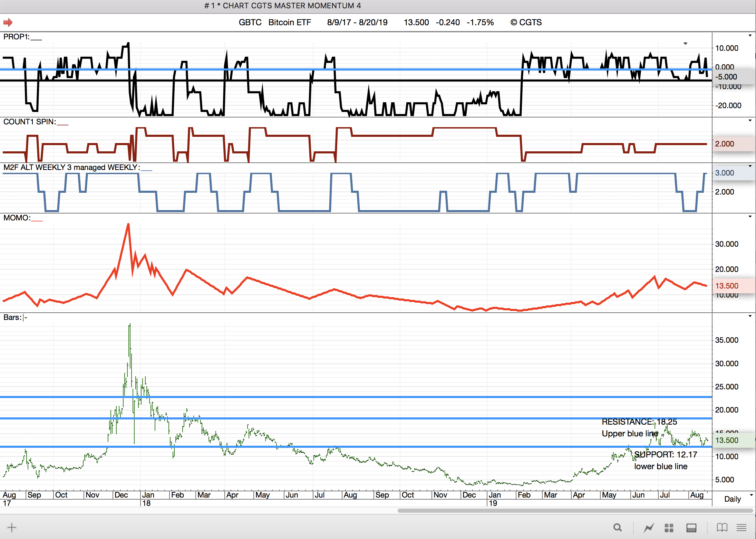
Task: Click the MOMO indicator label
Action: tap(17, 218)
